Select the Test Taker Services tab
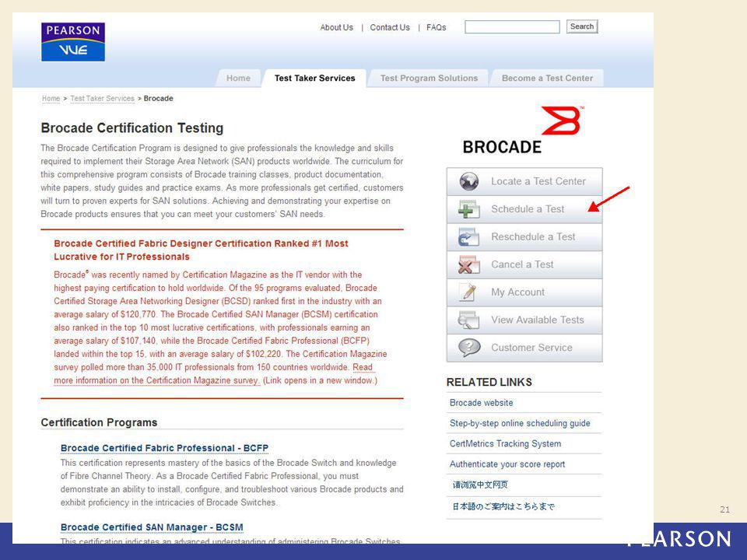 [315, 78]
